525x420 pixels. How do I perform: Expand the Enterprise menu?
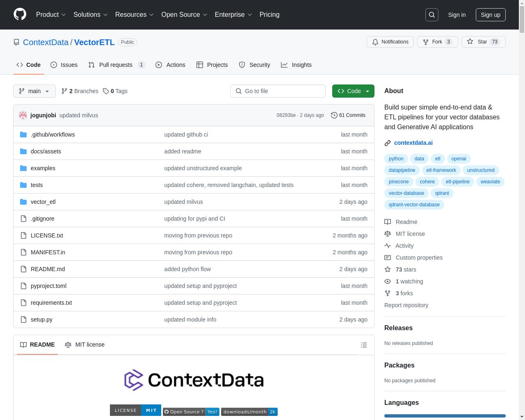click(234, 15)
